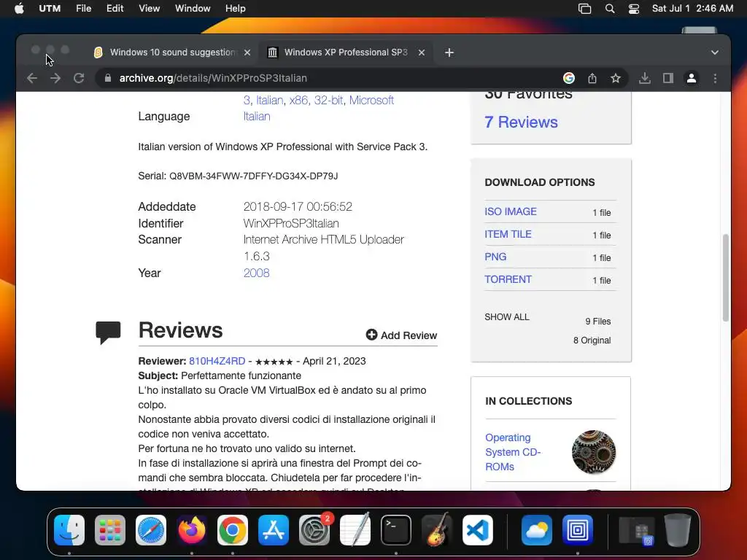Open a new tab with the plus button
This screenshot has height=560, width=747.
click(x=449, y=52)
